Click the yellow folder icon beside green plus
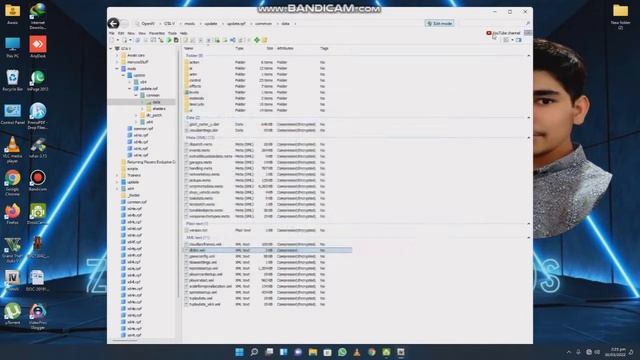The width and height of the screenshot is (640, 360). (264, 40)
